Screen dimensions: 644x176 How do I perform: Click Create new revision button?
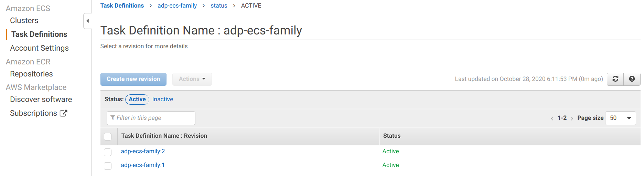[x=133, y=79]
